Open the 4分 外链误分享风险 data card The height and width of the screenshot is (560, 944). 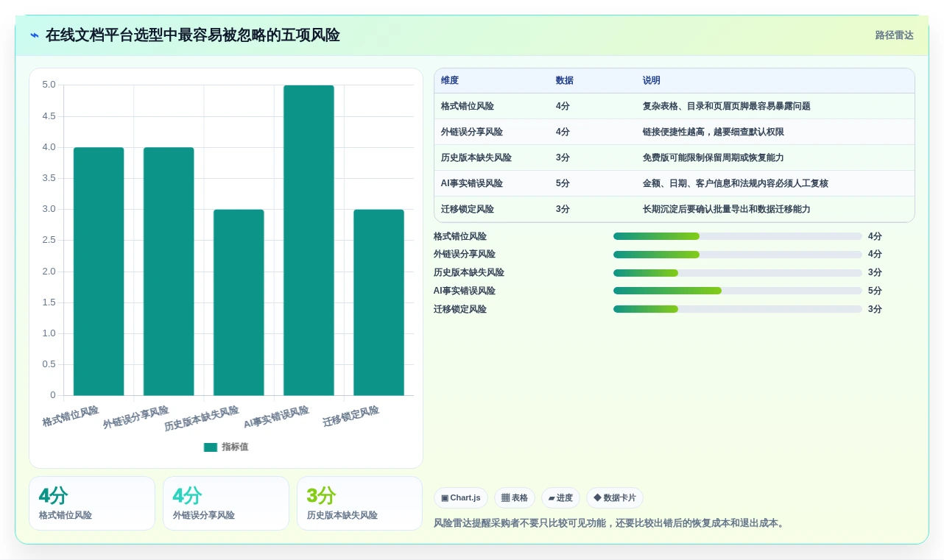point(226,503)
